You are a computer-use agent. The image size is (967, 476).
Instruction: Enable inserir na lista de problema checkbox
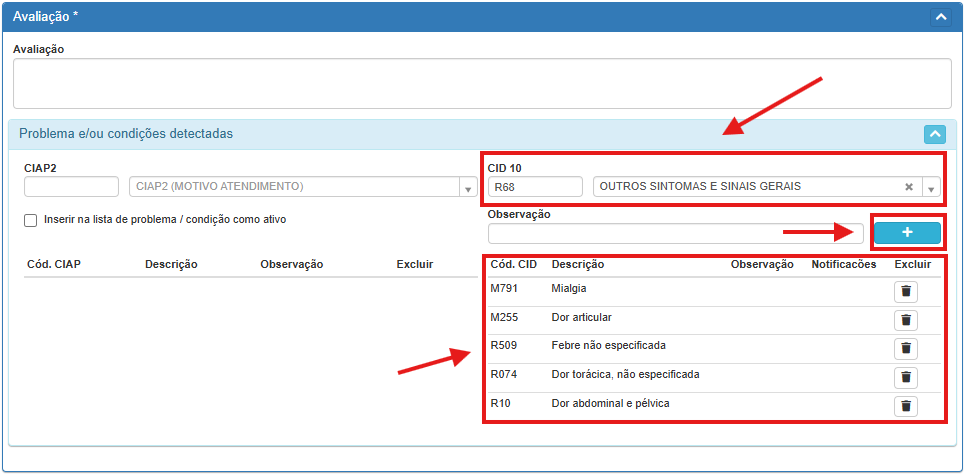coord(31,220)
